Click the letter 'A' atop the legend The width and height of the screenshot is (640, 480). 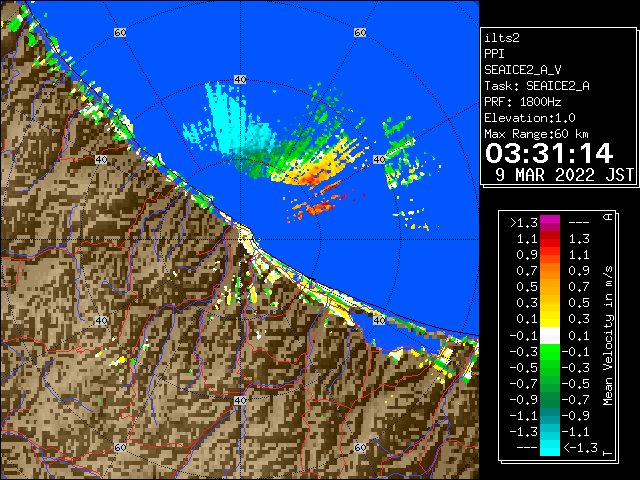pyautogui.click(x=608, y=217)
